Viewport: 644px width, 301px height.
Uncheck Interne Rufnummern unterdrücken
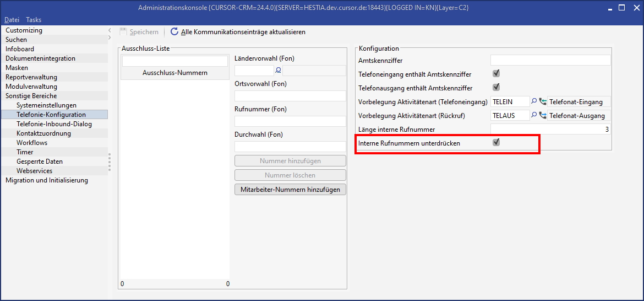click(496, 143)
